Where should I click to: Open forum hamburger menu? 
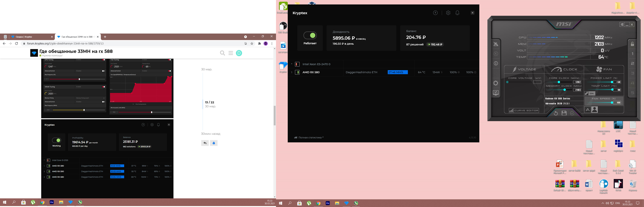point(231,53)
